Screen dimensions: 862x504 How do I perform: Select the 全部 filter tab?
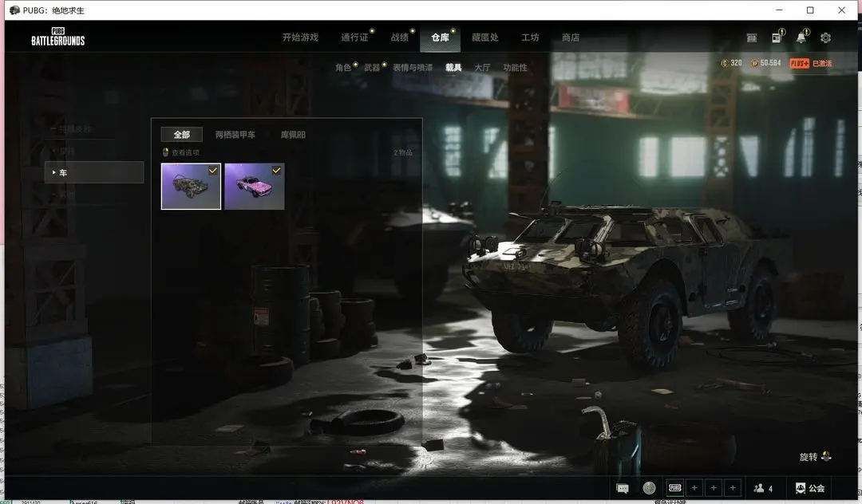(x=182, y=135)
